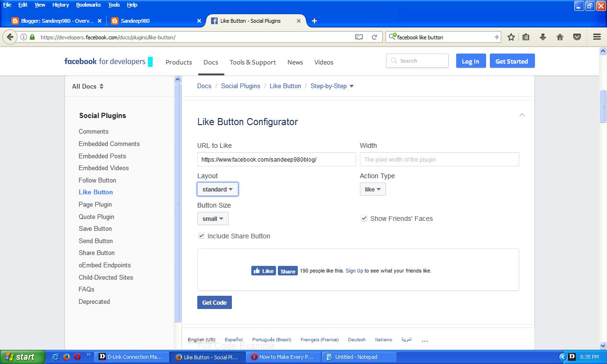Open the Videos nav item
607x364 pixels.
tap(324, 62)
